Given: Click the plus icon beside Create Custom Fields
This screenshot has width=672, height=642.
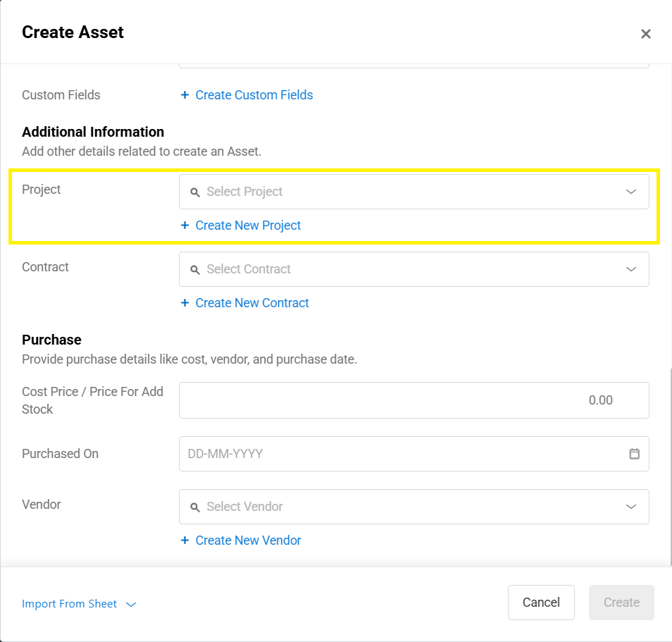Looking at the screenshot, I should [185, 94].
